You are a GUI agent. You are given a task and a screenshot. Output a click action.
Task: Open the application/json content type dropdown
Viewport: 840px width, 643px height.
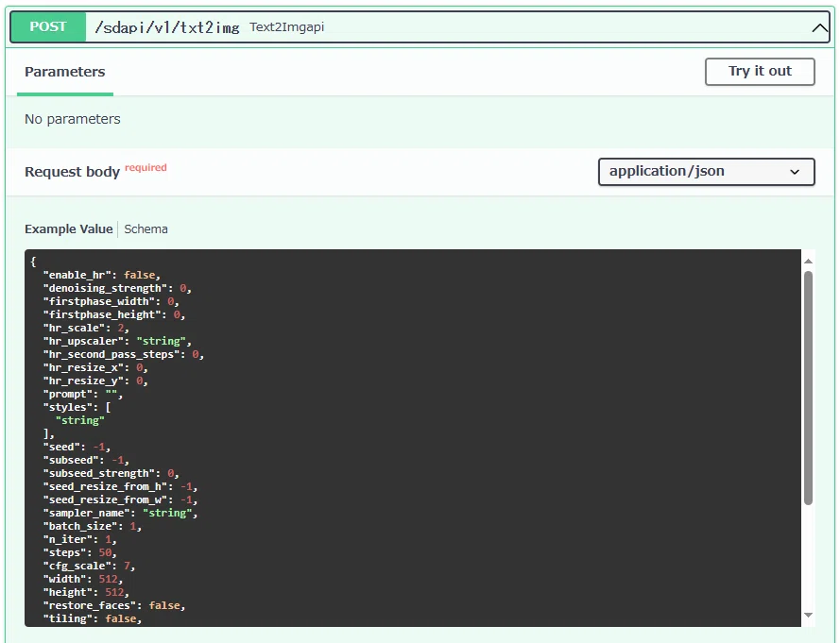706,171
